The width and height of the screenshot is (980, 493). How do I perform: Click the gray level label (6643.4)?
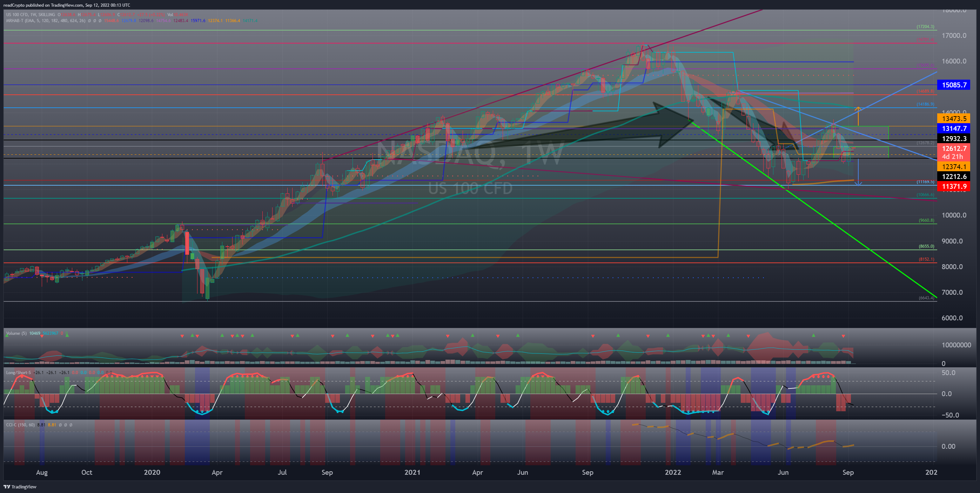pyautogui.click(x=926, y=298)
